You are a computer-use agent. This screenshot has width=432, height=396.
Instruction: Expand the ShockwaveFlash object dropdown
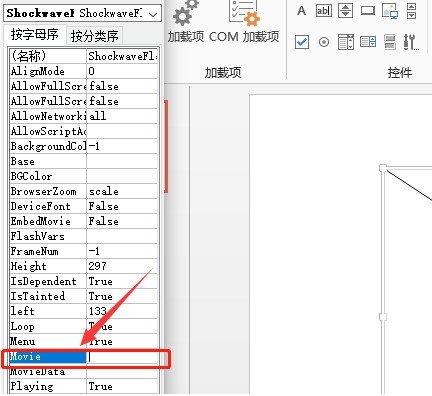click(153, 14)
